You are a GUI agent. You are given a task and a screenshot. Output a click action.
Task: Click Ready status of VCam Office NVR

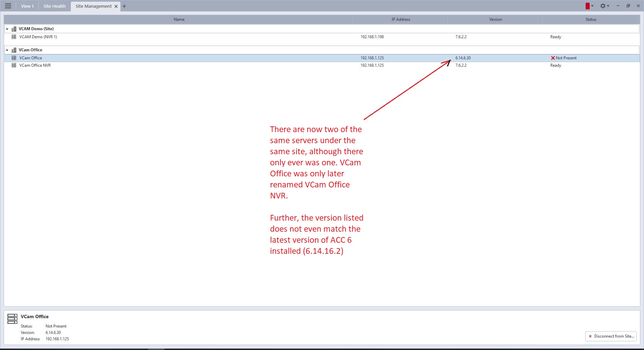(555, 65)
